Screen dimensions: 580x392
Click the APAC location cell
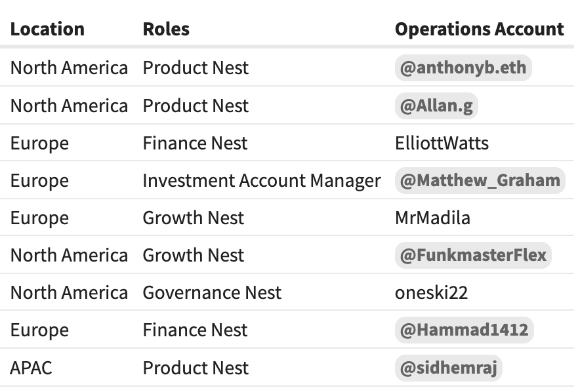[31, 368]
